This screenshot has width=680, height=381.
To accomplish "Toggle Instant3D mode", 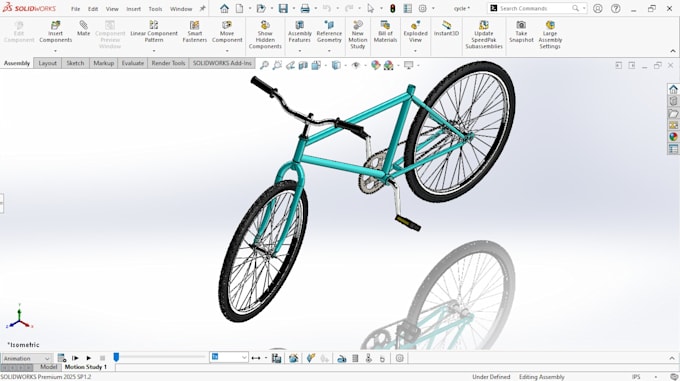I will [446, 29].
